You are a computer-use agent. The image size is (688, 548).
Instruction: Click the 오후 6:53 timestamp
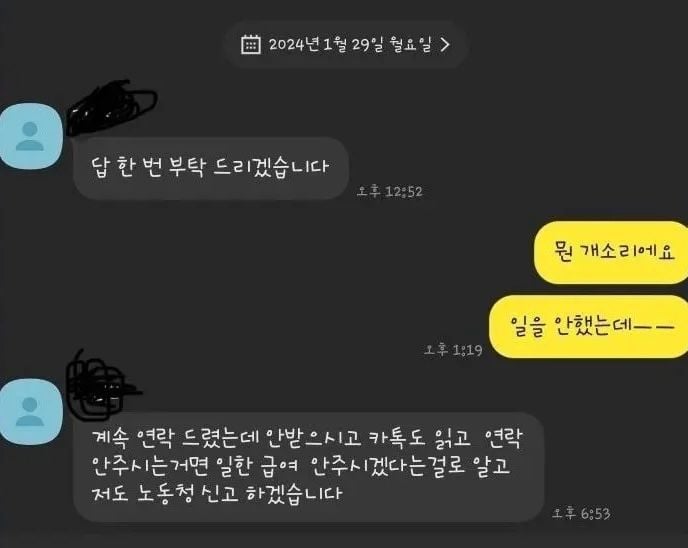coord(581,513)
